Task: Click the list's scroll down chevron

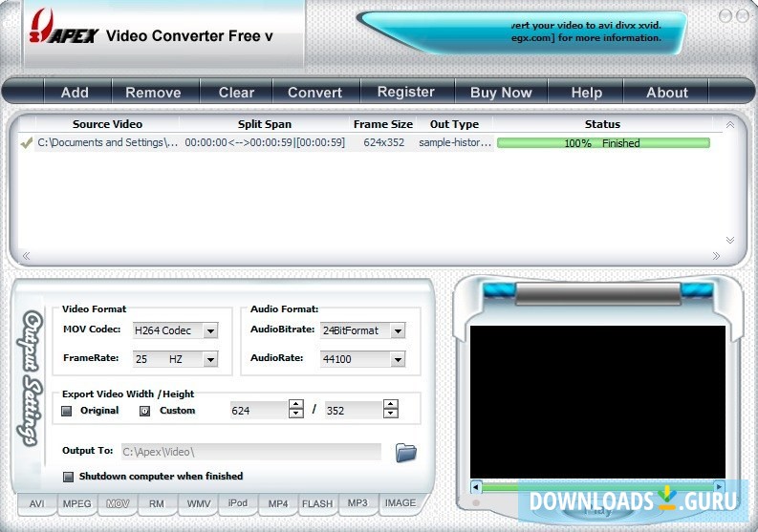Action: tap(730, 240)
